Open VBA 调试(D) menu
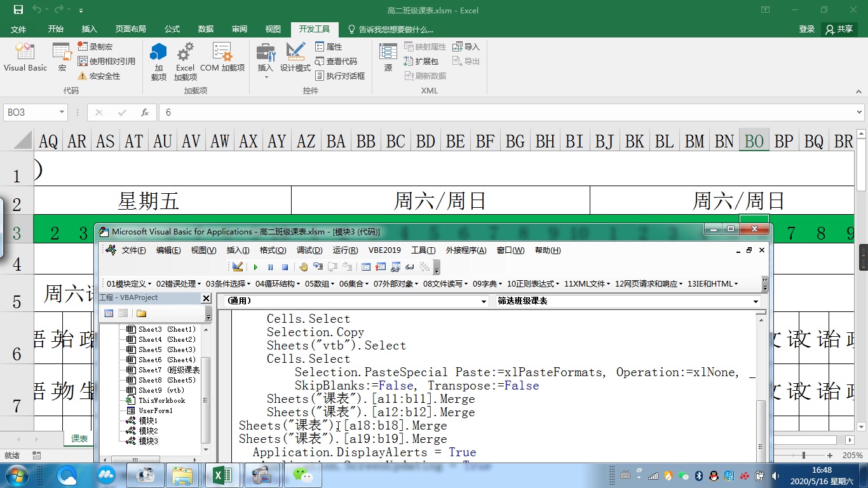This screenshot has height=488, width=868. coord(309,250)
